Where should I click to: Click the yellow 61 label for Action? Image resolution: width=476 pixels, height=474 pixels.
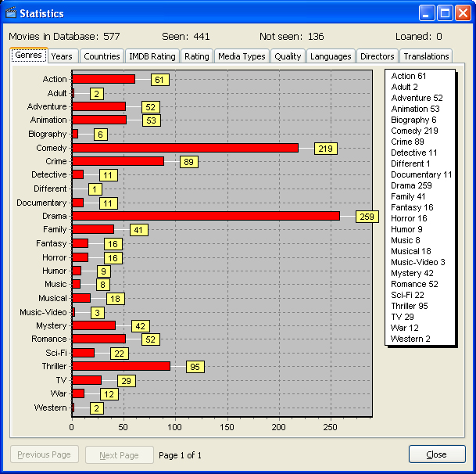(x=159, y=80)
